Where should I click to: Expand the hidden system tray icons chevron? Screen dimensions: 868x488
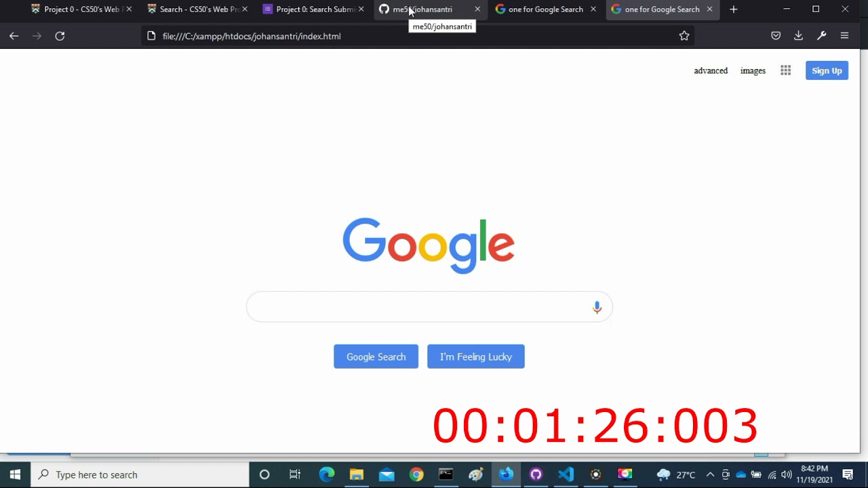pyautogui.click(x=710, y=474)
